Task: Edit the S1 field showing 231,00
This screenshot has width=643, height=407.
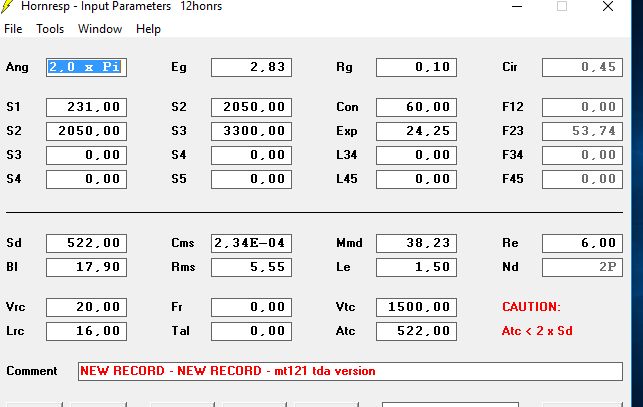Action: 86,107
